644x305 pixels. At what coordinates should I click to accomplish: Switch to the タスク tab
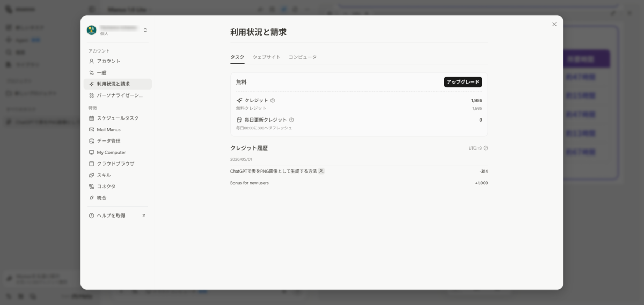coord(237,57)
